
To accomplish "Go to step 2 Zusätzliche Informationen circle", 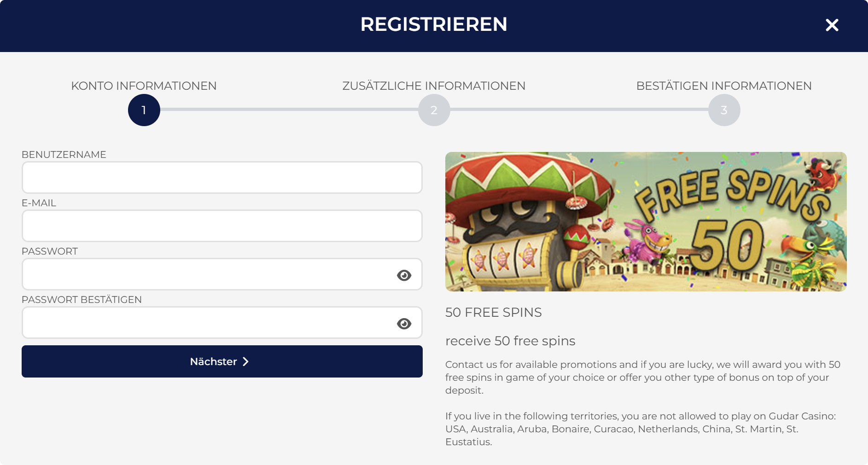I will point(434,110).
